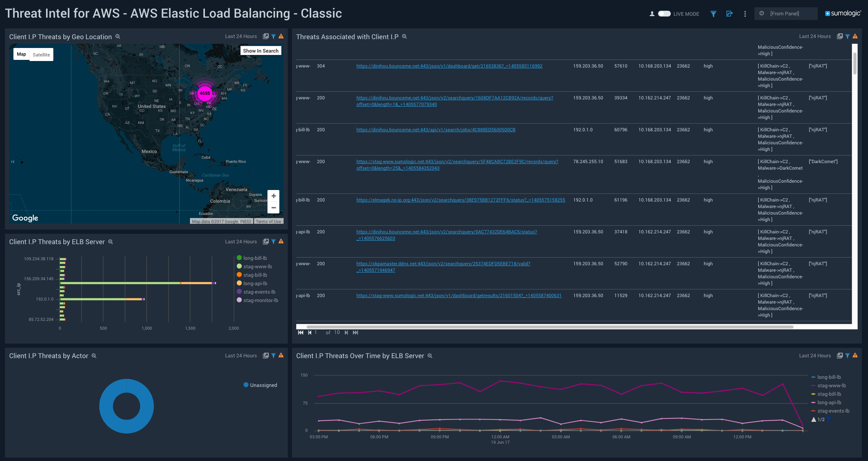Screen dimensions: 868x461
Task: Toggle Satellite view on the map
Action: [x=41, y=54]
